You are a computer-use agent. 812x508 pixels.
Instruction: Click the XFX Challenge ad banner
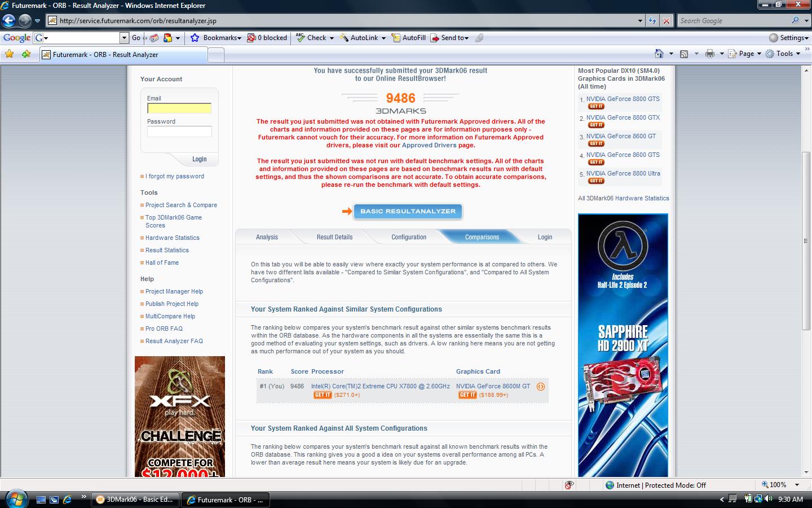pyautogui.click(x=180, y=417)
